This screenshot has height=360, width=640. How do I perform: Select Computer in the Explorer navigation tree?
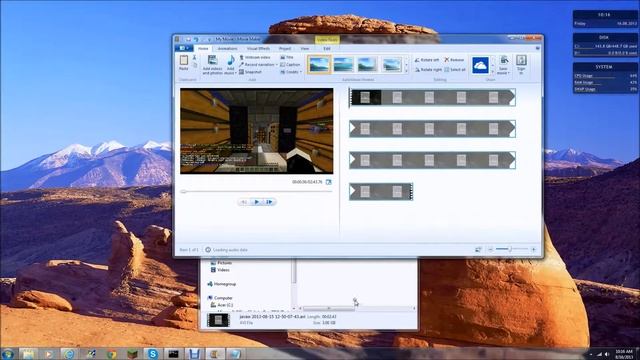[220, 298]
